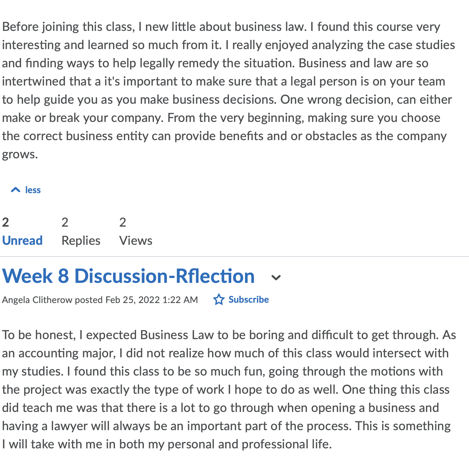Viewport: 469px width, 476px height.
Task: Click the word "grows." ending the first post
Action: click(x=20, y=154)
